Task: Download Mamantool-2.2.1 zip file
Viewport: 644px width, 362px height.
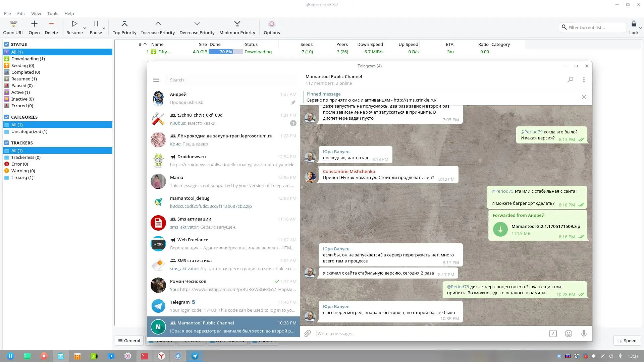Action: pyautogui.click(x=500, y=230)
